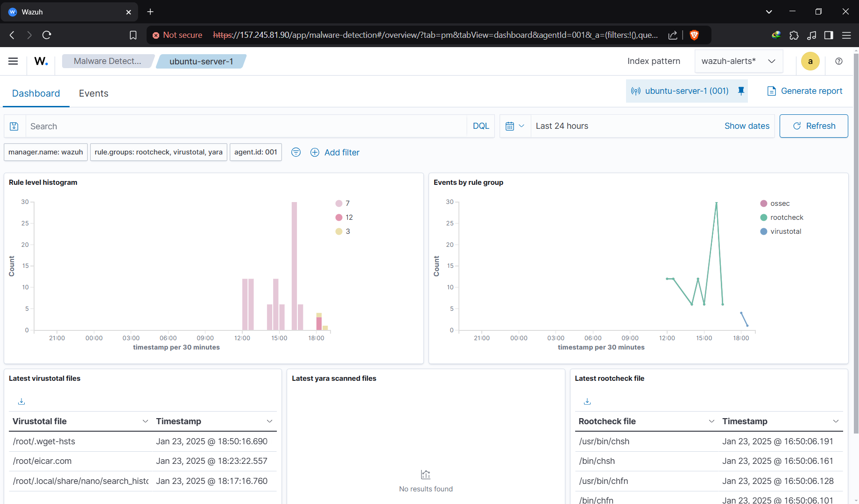Image resolution: width=859 pixels, height=504 pixels.
Task: Expand Rootcheck file column options
Action: 711,421
